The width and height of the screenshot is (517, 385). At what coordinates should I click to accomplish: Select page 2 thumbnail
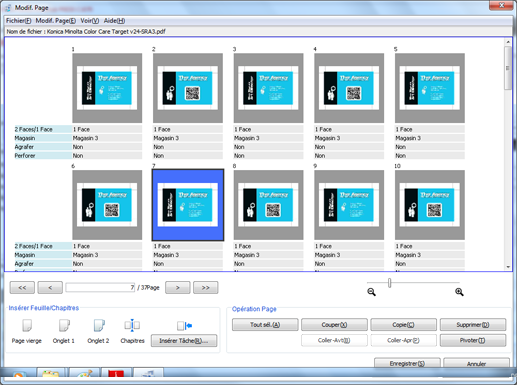(188, 88)
